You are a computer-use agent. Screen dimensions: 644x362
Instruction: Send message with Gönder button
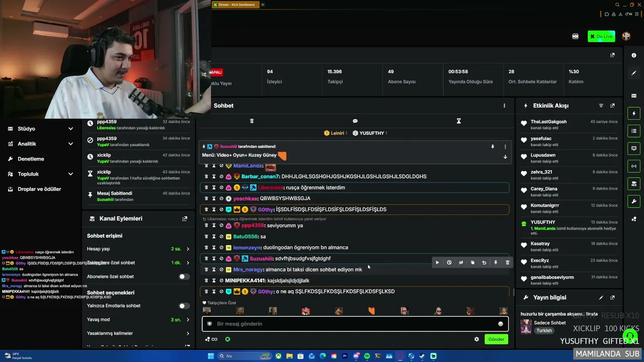[496, 339]
